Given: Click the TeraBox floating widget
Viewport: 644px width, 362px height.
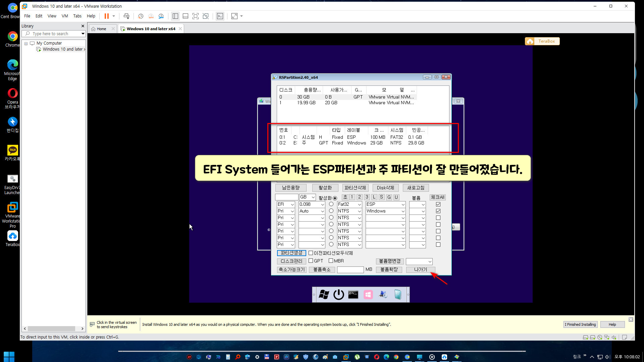Looking at the screenshot, I should [542, 41].
